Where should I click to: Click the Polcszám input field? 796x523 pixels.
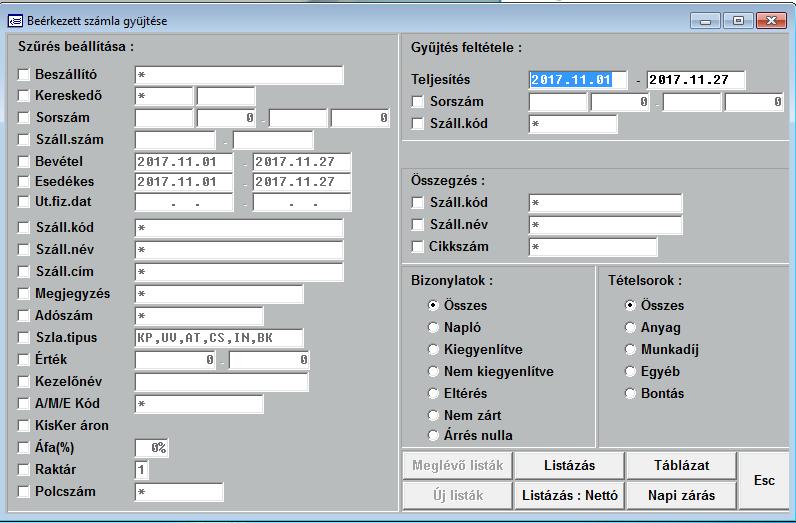(x=179, y=492)
